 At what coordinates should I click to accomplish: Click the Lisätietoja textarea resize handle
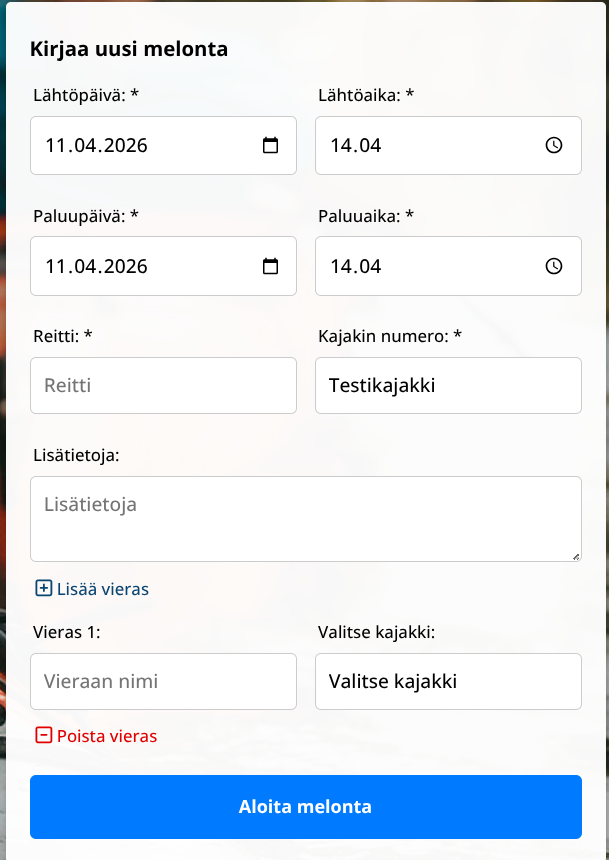(x=576, y=556)
